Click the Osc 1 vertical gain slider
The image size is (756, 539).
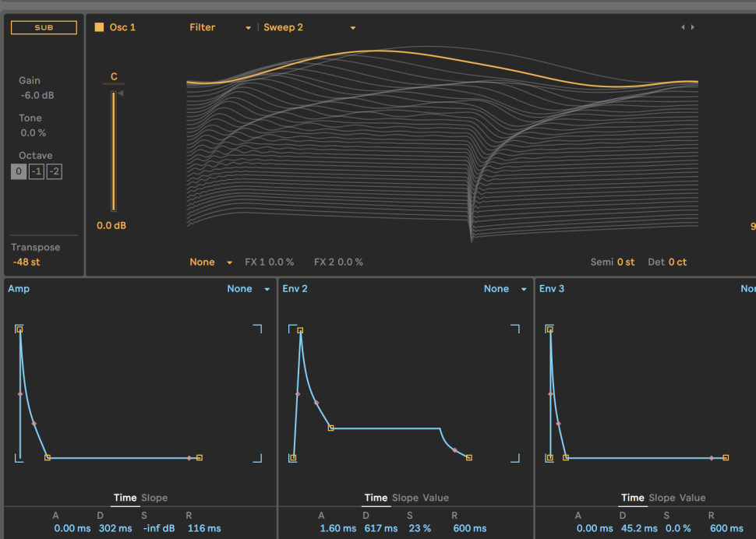coord(114,151)
